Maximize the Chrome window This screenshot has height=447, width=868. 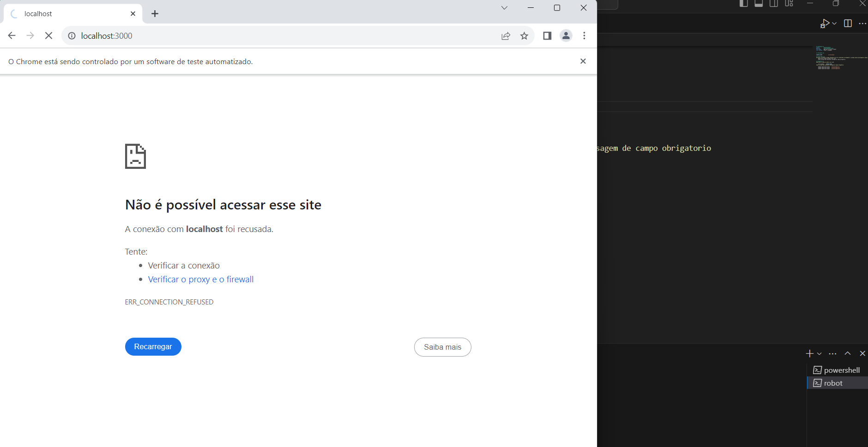pyautogui.click(x=557, y=8)
